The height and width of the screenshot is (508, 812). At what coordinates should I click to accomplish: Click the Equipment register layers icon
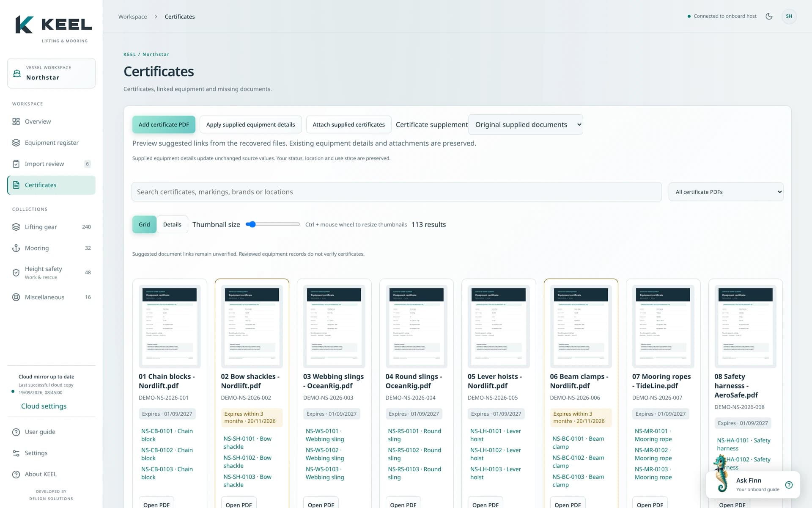point(16,143)
